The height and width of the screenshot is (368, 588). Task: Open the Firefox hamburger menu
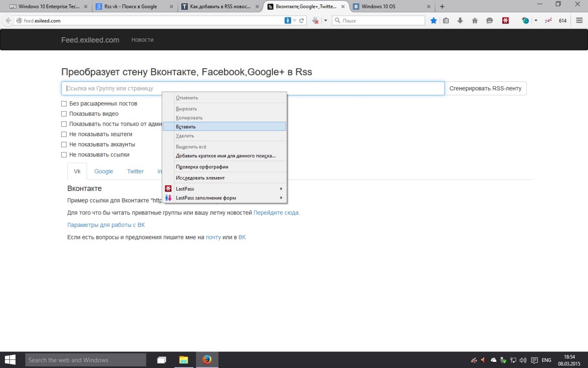tap(579, 21)
